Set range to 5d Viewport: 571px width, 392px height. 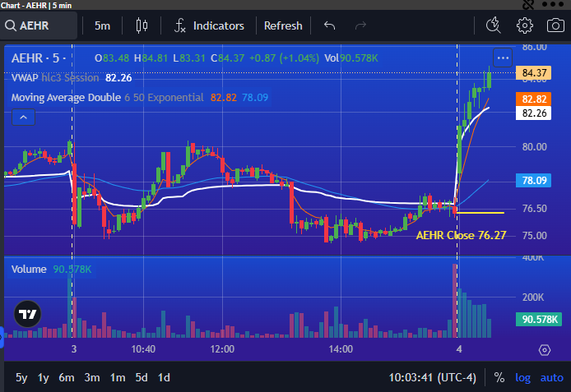tap(142, 377)
